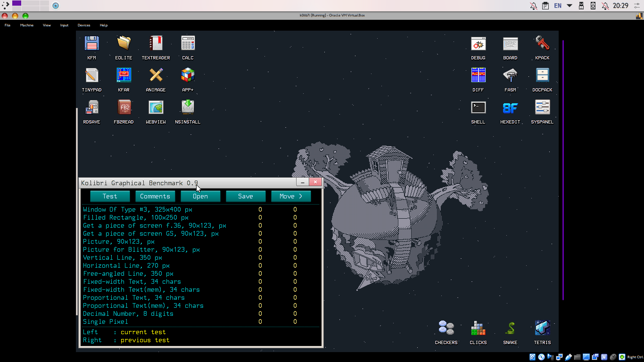
Task: Open the WEBVIEW browser icon
Action: 156,107
